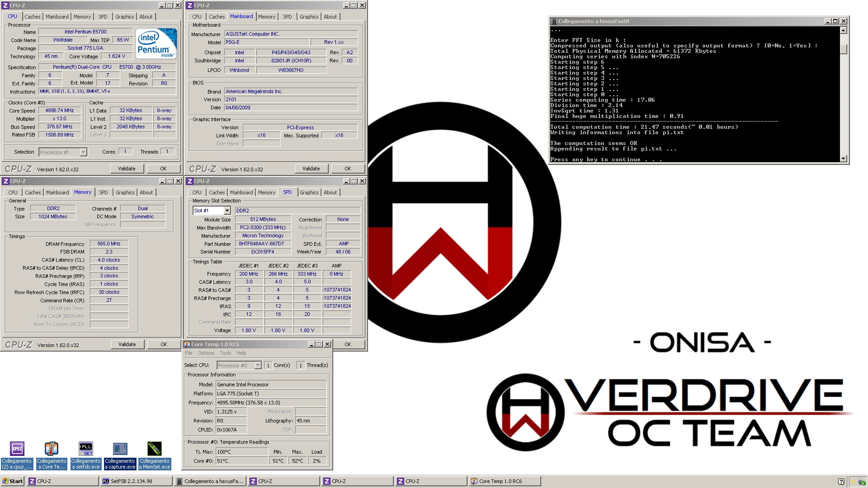Open Core Temp Tools menu

pos(226,353)
